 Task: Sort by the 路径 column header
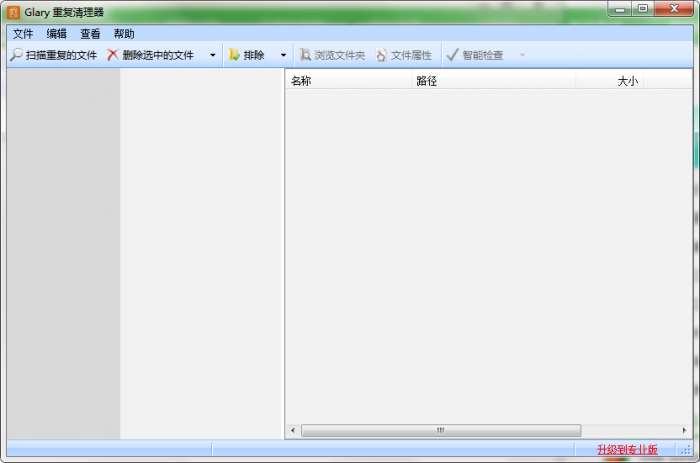[x=493, y=81]
